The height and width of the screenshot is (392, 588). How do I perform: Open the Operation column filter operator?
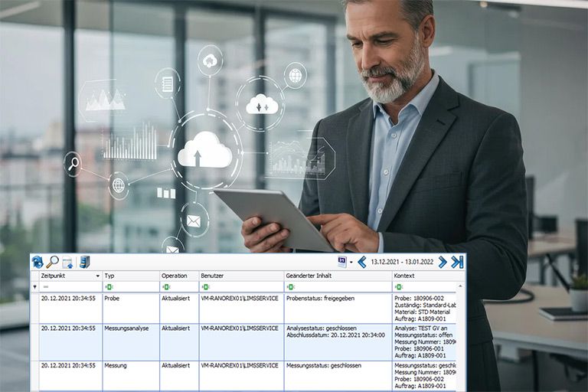pos(165,287)
